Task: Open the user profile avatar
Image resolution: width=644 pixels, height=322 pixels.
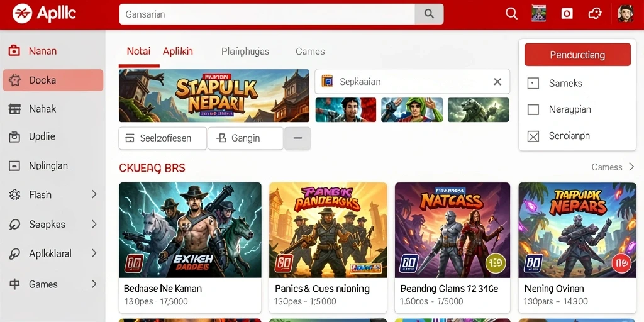Action: click(x=626, y=14)
